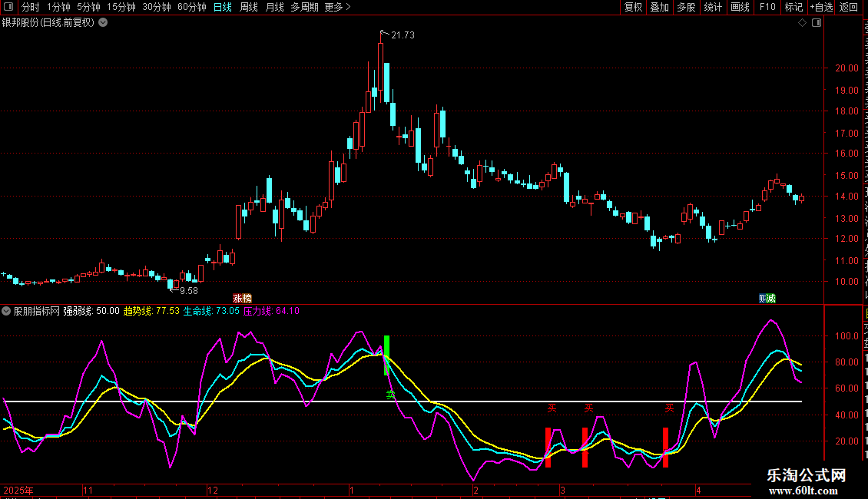Add the stock via +自选

click(x=821, y=7)
